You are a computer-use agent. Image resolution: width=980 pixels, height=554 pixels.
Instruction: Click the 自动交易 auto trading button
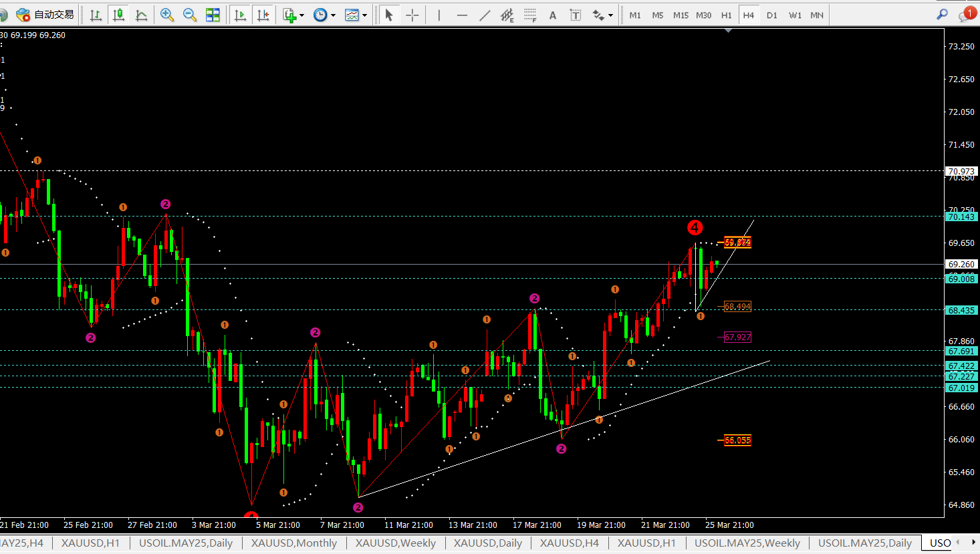point(45,15)
